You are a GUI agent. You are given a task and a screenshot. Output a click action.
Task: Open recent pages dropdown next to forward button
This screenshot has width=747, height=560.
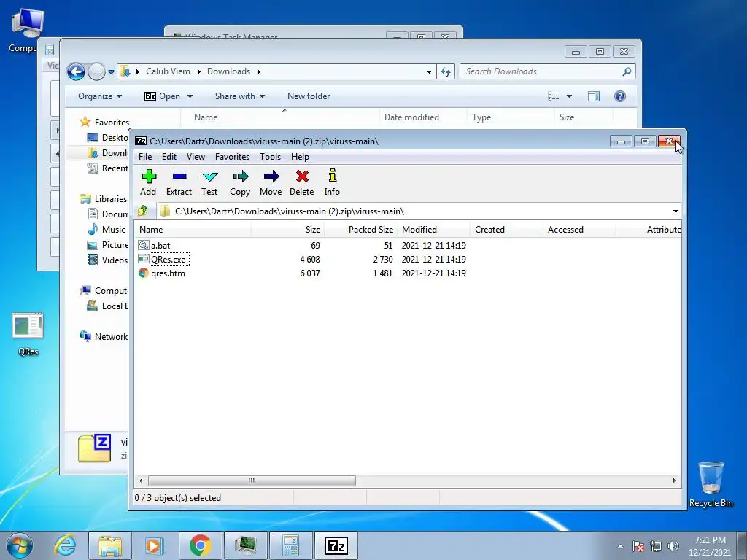(x=111, y=72)
